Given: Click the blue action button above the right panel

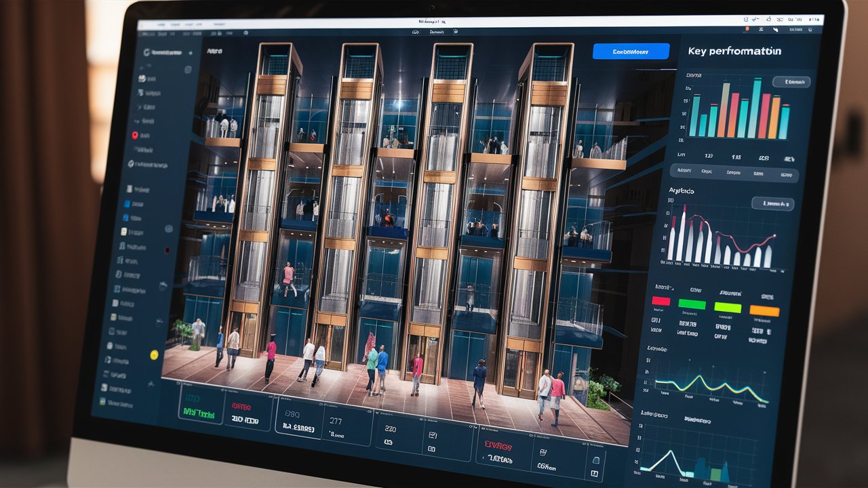Looking at the screenshot, I should [631, 51].
